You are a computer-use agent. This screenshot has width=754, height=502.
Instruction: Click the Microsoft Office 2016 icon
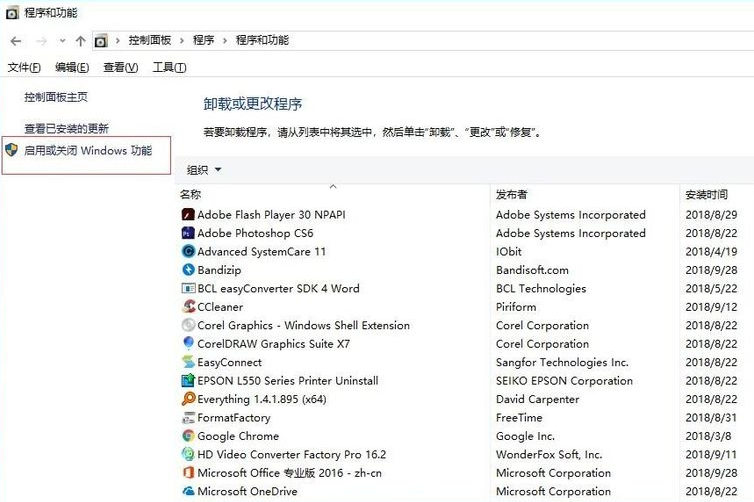tap(188, 473)
